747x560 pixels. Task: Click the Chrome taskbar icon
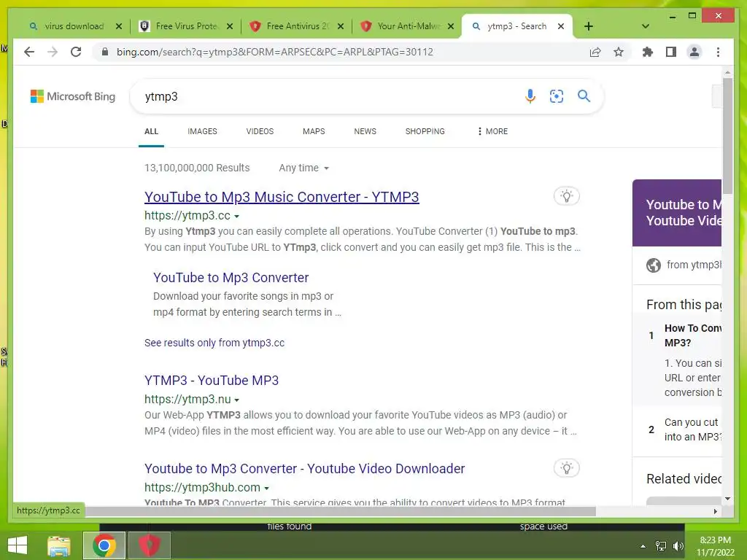pos(104,545)
